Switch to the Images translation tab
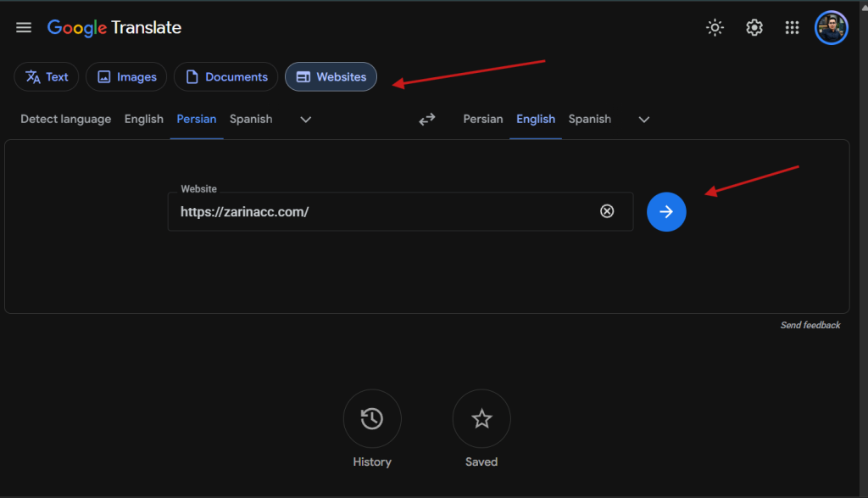This screenshot has height=498, width=868. coord(126,77)
